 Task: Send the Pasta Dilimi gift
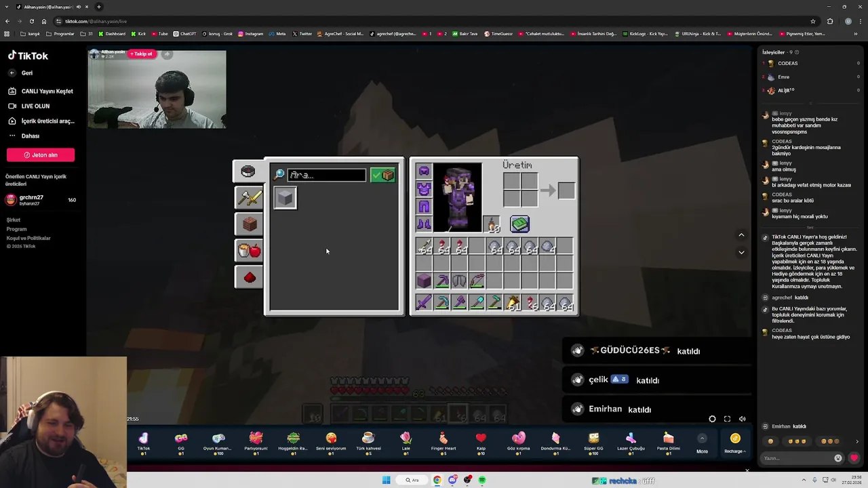[x=668, y=443]
